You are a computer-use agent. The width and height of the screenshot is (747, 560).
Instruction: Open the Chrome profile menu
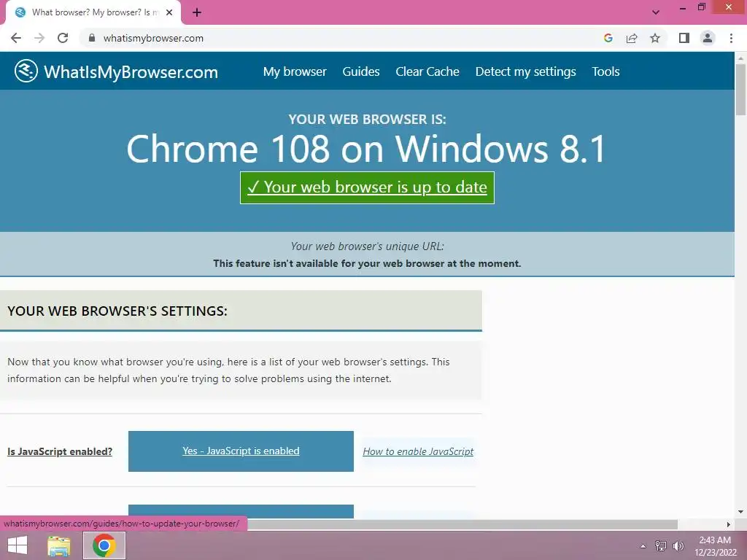pyautogui.click(x=708, y=38)
